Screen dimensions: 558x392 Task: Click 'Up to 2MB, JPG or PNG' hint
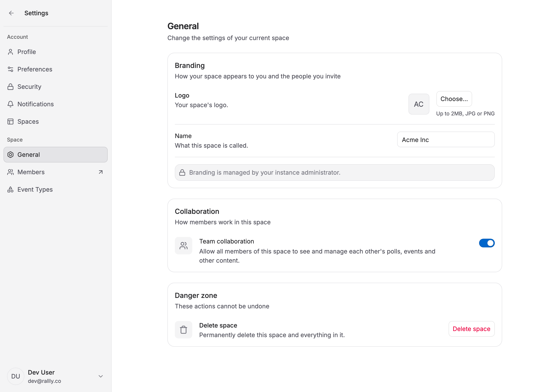click(465, 113)
